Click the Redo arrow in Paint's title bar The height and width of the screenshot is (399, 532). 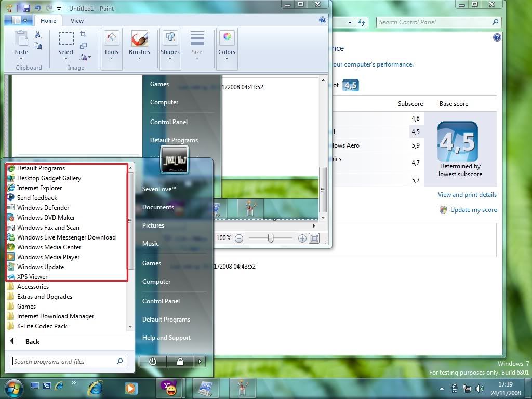[x=49, y=8]
